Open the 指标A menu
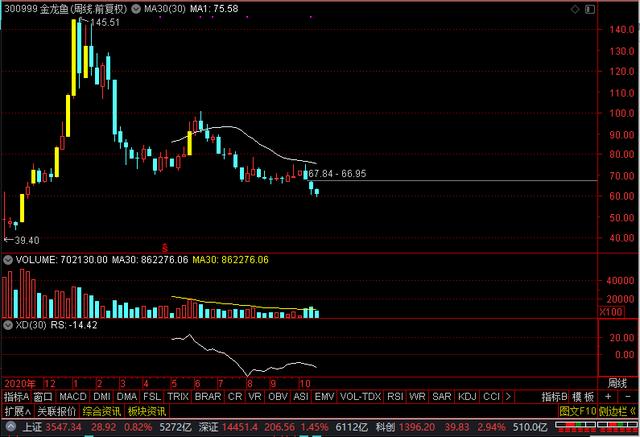Screen dimensions: 640x437 [16, 397]
